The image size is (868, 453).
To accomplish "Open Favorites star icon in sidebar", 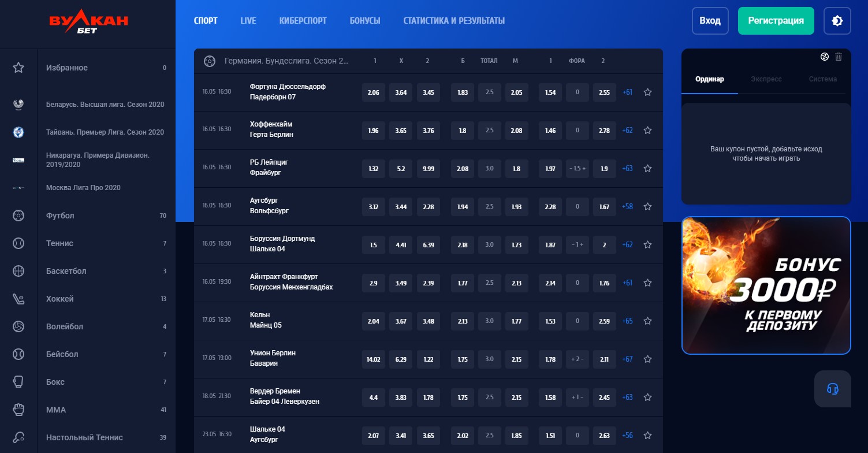I will tap(18, 68).
